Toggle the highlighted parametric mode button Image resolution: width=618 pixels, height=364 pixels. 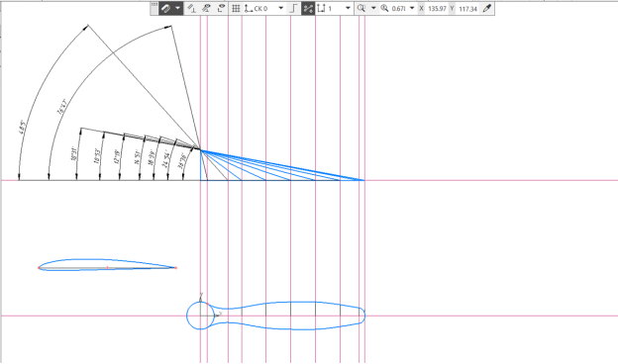308,8
